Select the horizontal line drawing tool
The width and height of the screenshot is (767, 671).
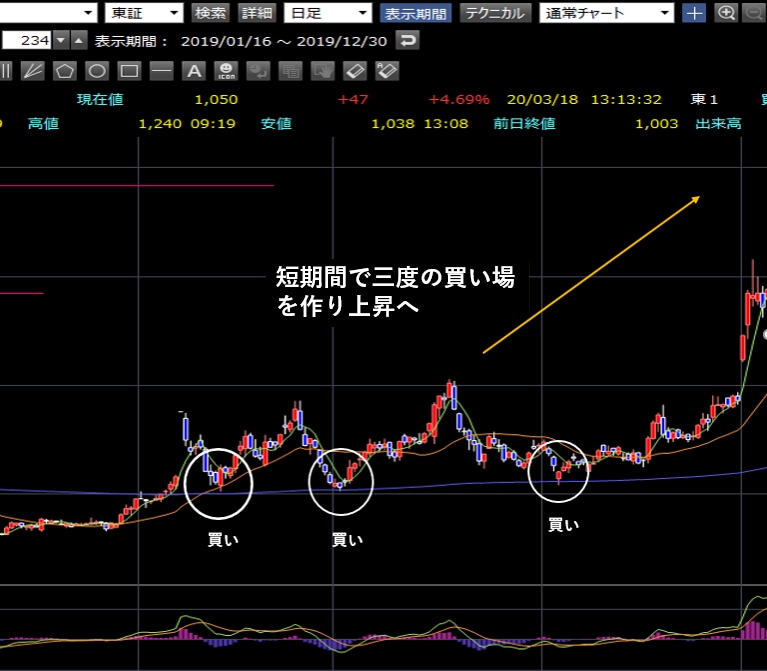point(161,71)
